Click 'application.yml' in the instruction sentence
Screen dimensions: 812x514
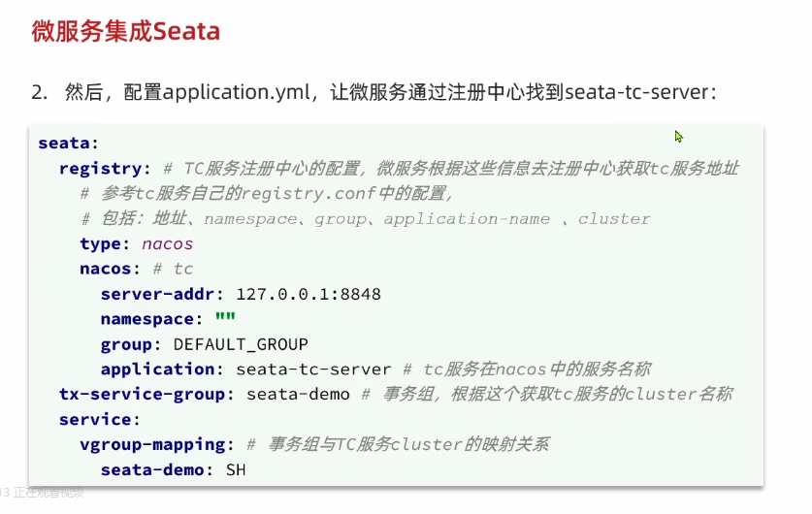[x=234, y=93]
